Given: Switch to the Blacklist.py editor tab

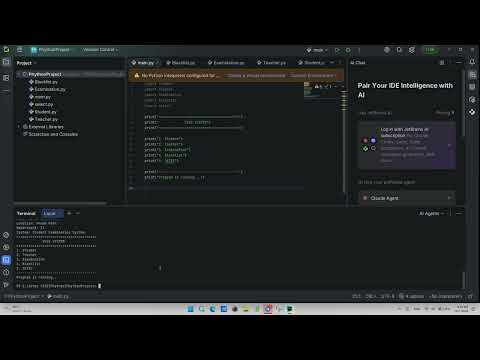Looking at the screenshot, I should click(181, 63).
